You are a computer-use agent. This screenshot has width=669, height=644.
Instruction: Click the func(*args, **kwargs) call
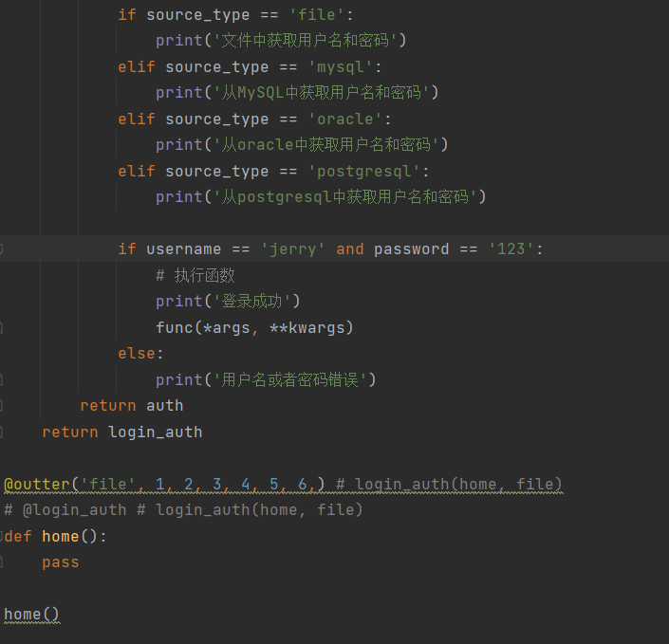coord(254,327)
